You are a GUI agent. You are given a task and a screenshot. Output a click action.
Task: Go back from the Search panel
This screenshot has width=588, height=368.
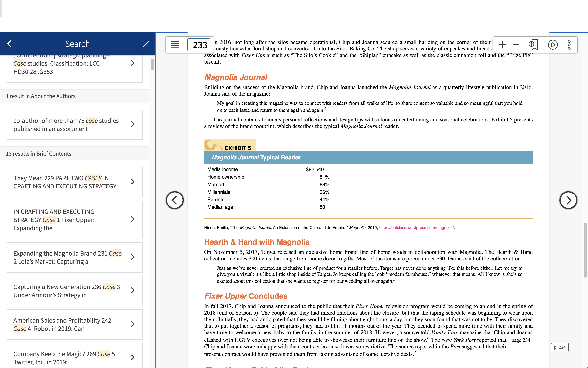(x=9, y=44)
